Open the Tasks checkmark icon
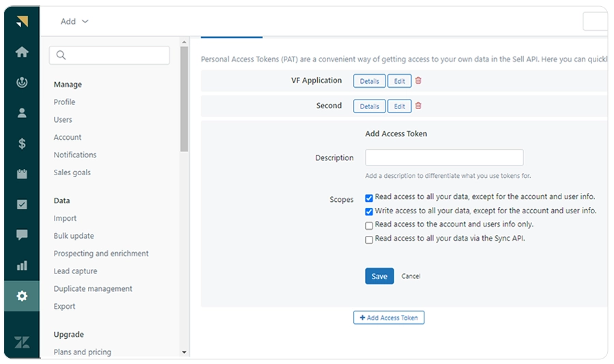614x364 pixels. coord(22,204)
